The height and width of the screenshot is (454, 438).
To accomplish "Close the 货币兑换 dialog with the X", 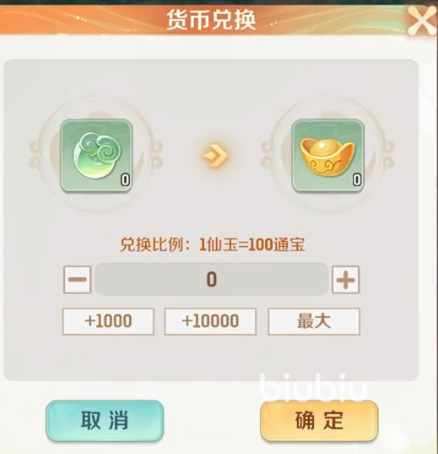I will coord(422,21).
